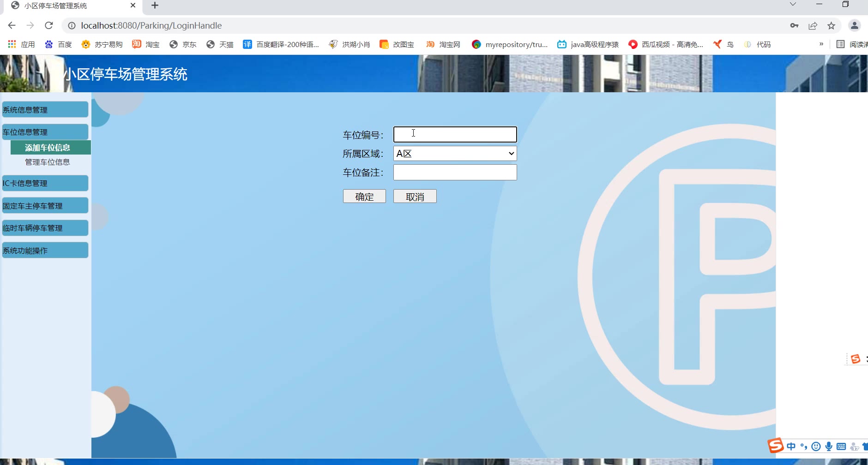Open the 鸟 bookmark
Screen dimensions: 868x465
click(x=723, y=44)
